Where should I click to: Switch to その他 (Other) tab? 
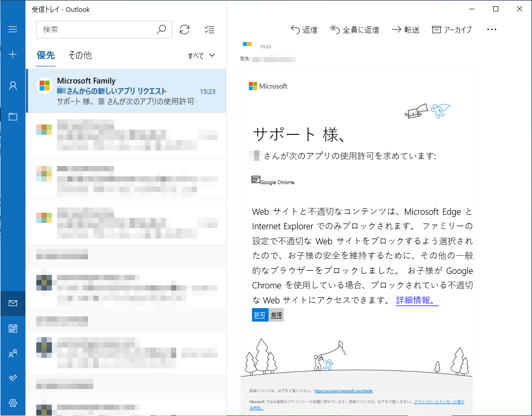tap(80, 56)
